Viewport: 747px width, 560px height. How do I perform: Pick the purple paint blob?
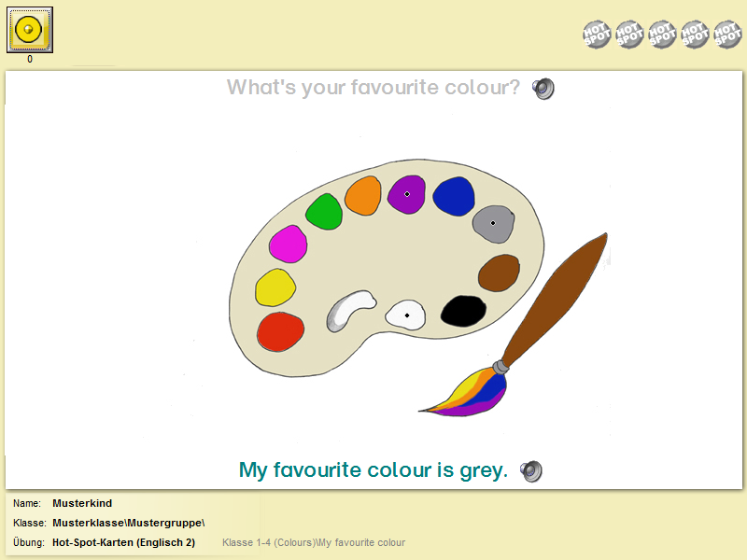pos(407,194)
